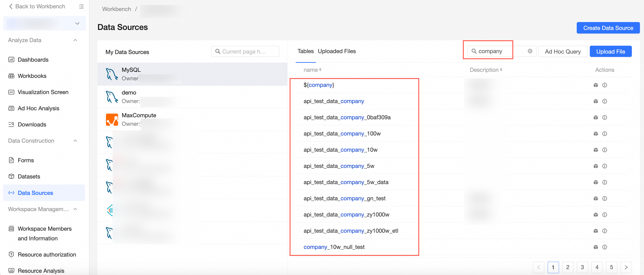
Task: Click the sidebar collapse icon
Action: pos(81,7)
